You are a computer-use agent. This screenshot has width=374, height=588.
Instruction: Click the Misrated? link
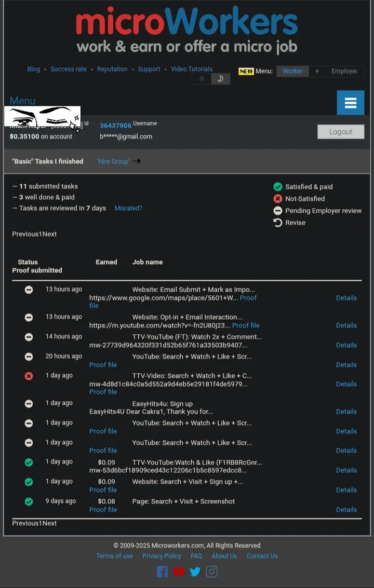coord(128,208)
